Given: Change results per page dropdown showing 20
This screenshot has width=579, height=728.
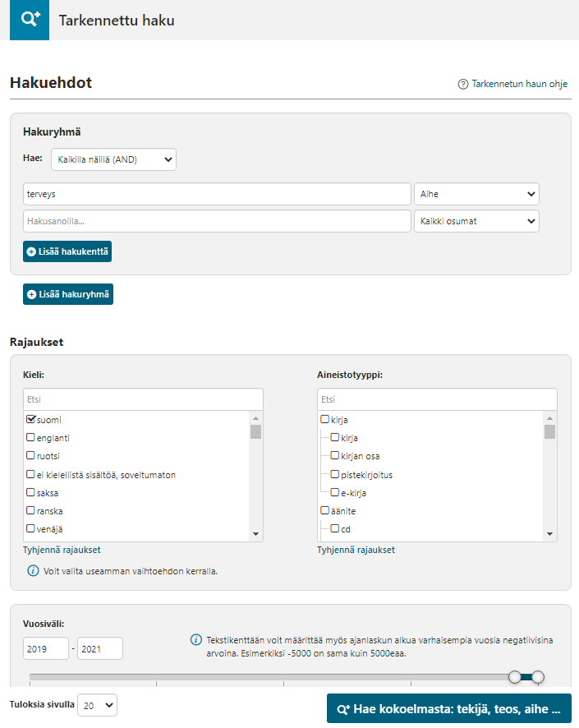Looking at the screenshot, I should [97, 705].
